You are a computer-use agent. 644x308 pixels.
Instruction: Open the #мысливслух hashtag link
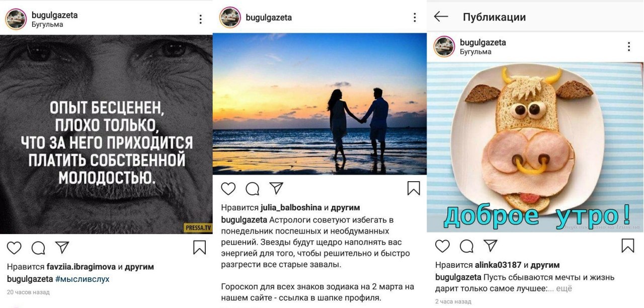click(x=82, y=279)
